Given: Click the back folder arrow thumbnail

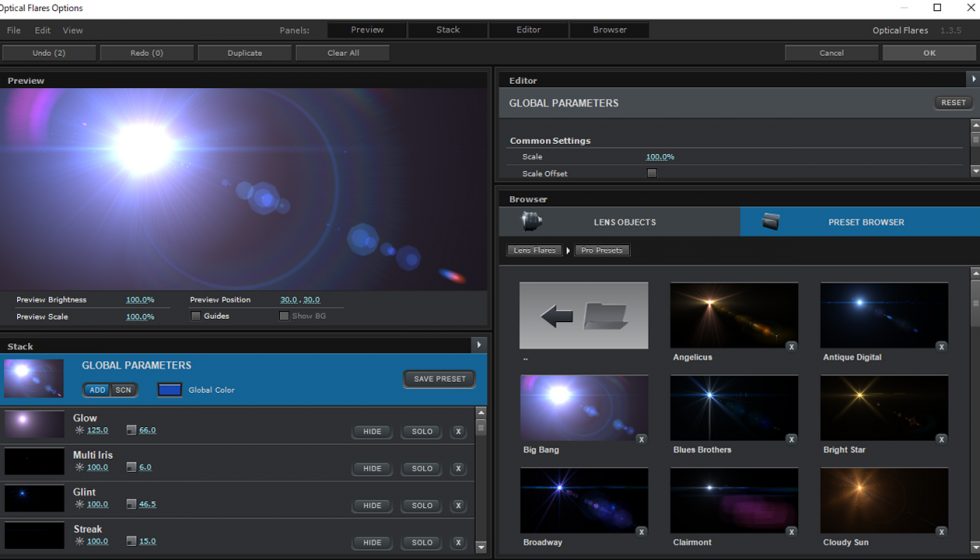Looking at the screenshot, I should [583, 316].
